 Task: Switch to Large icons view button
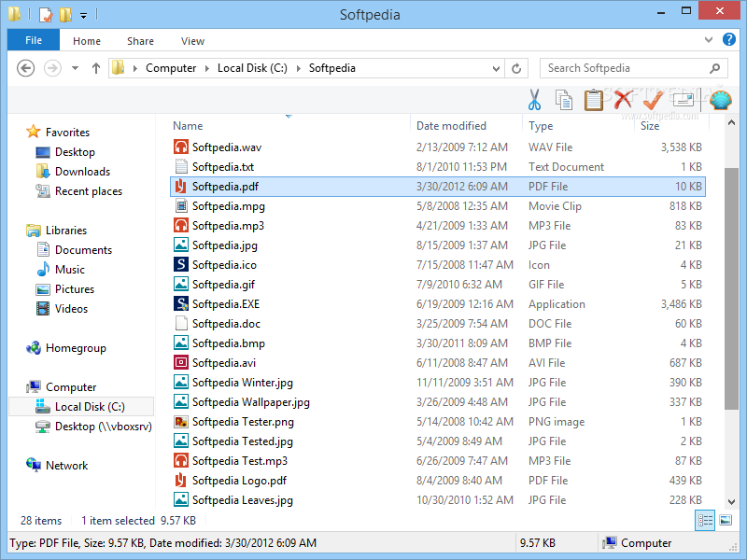pos(726,520)
